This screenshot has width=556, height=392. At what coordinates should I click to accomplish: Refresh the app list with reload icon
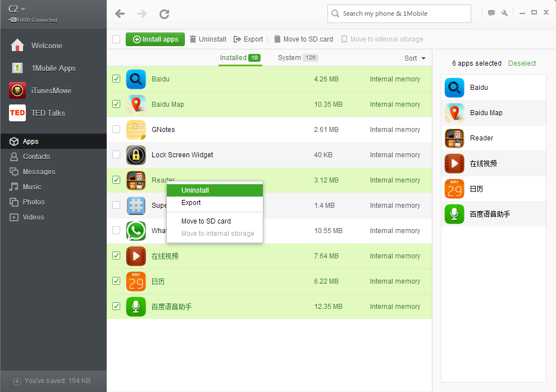pos(164,14)
